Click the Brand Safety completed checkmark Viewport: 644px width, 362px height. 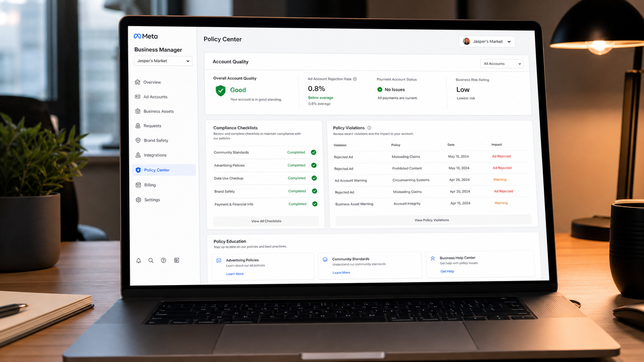(x=314, y=191)
